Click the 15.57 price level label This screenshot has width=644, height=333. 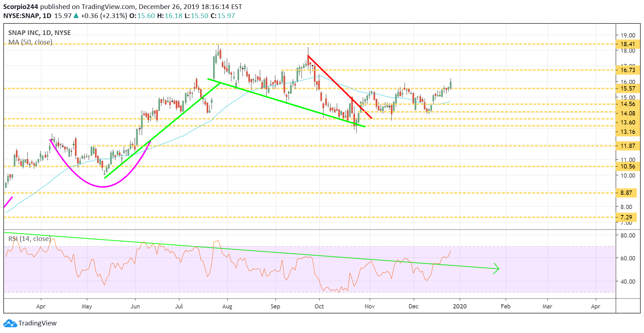(x=628, y=88)
